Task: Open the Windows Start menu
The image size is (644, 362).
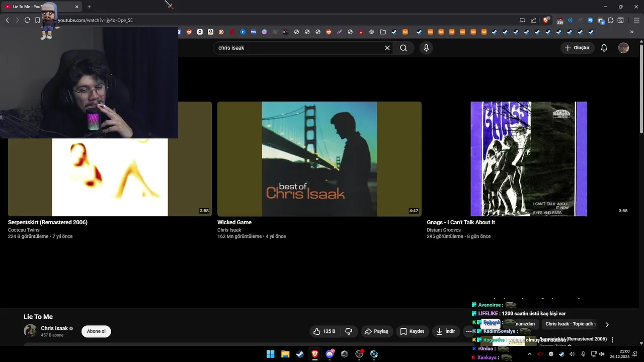Action: tap(271, 354)
